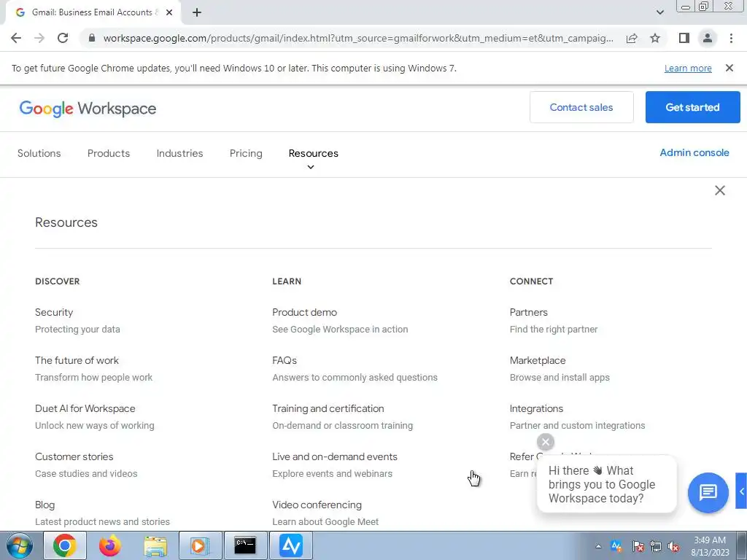This screenshot has height=560, width=747.
Task: Click the browser forward arrow
Action: pyautogui.click(x=39, y=38)
